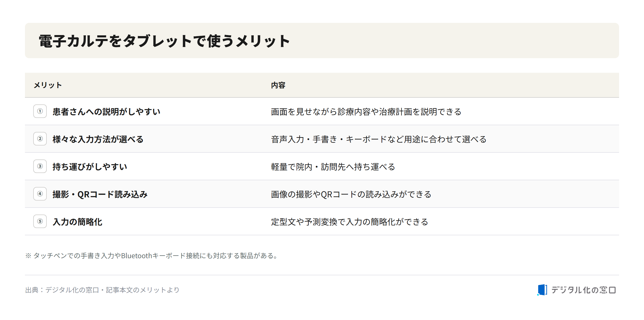
Task: Click the circled number 5 badge
Action: coord(40,221)
